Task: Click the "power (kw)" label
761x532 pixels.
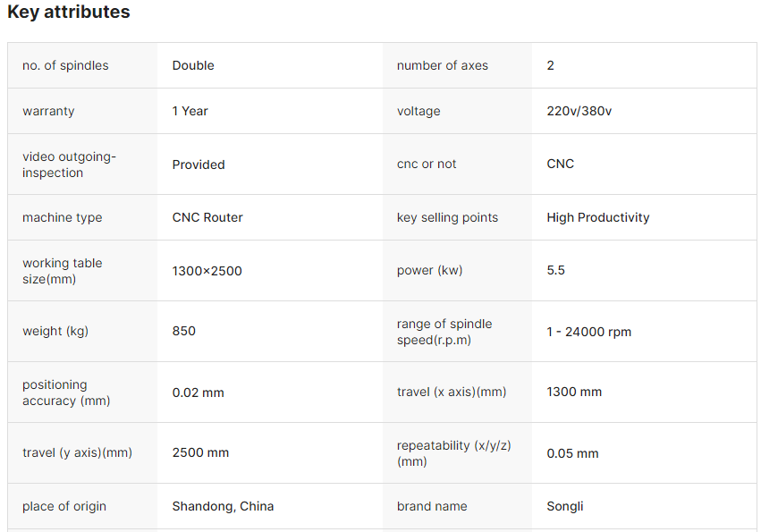Action: tap(430, 270)
